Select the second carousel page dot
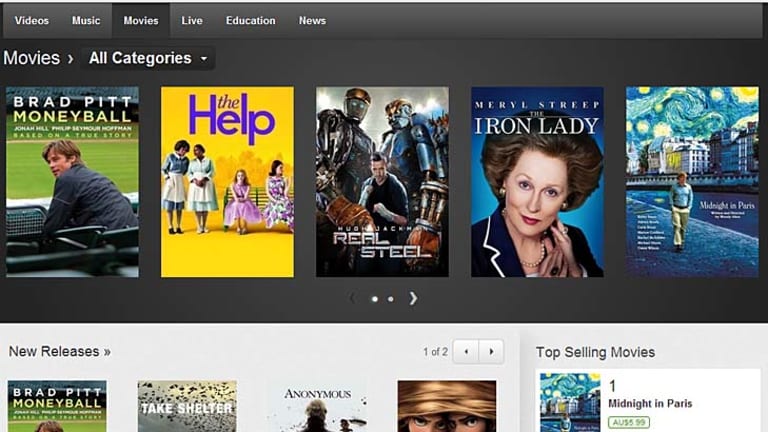The height and width of the screenshot is (432, 768). coord(390,299)
